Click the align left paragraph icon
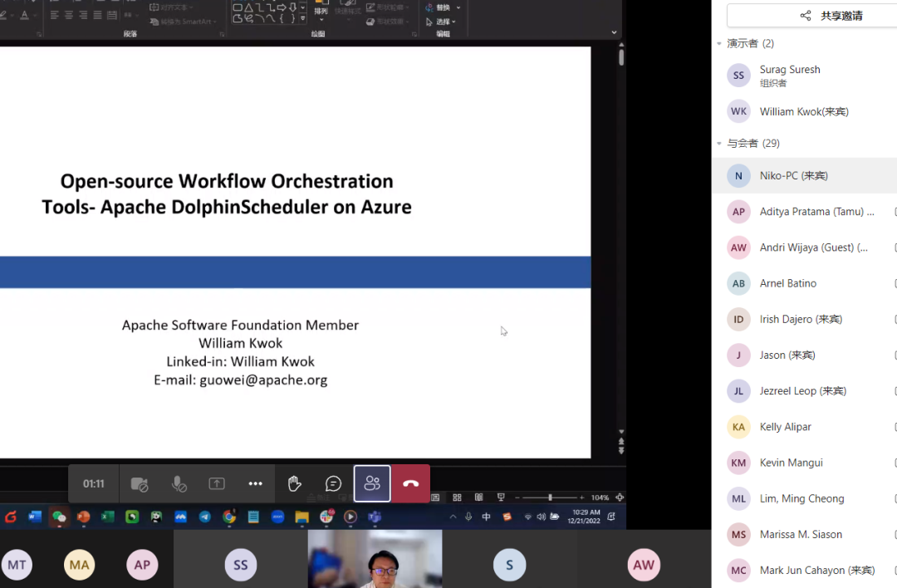 [54, 16]
